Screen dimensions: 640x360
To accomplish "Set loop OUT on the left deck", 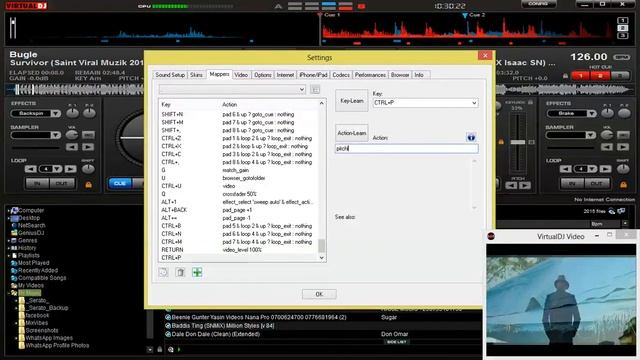I will (62, 184).
